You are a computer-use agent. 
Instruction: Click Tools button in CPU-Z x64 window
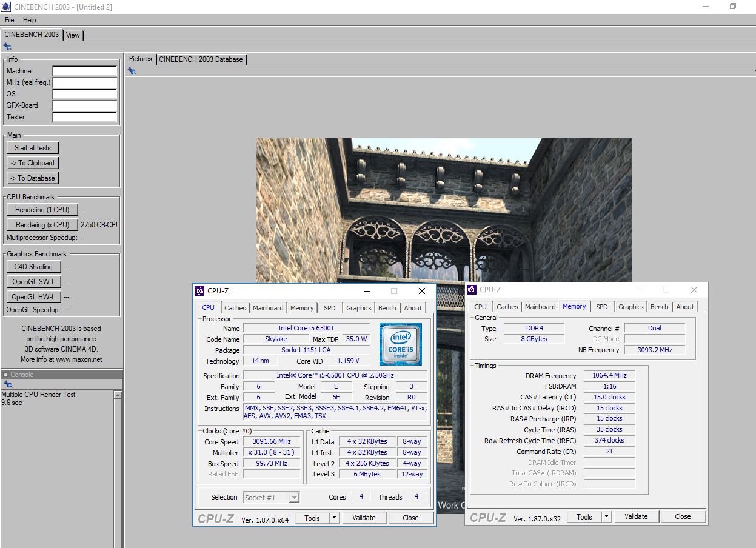[312, 518]
